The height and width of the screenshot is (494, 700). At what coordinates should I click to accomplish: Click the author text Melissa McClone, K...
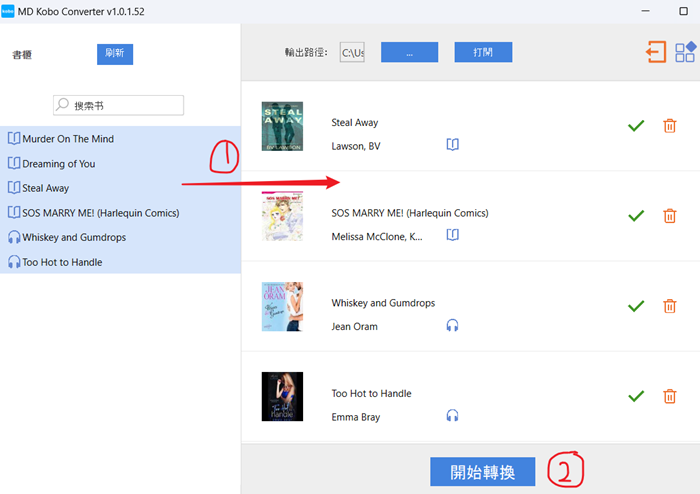click(x=377, y=237)
